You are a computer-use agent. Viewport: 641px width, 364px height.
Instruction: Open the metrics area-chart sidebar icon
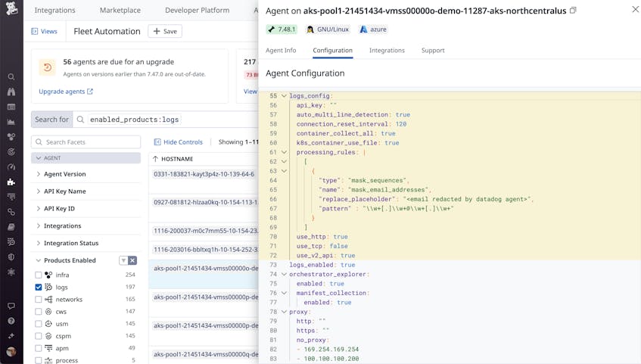11,122
